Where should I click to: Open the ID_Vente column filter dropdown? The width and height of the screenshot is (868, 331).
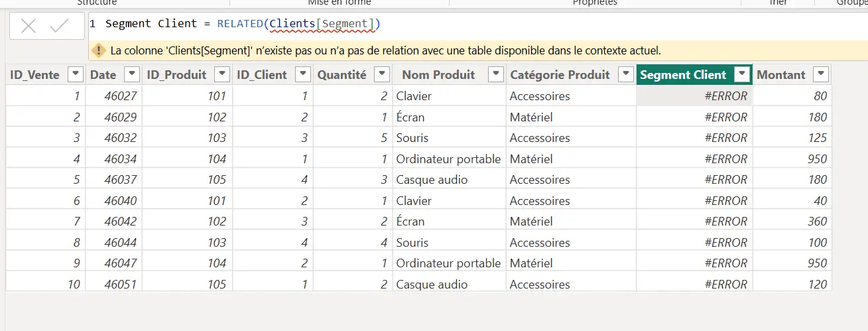click(76, 75)
